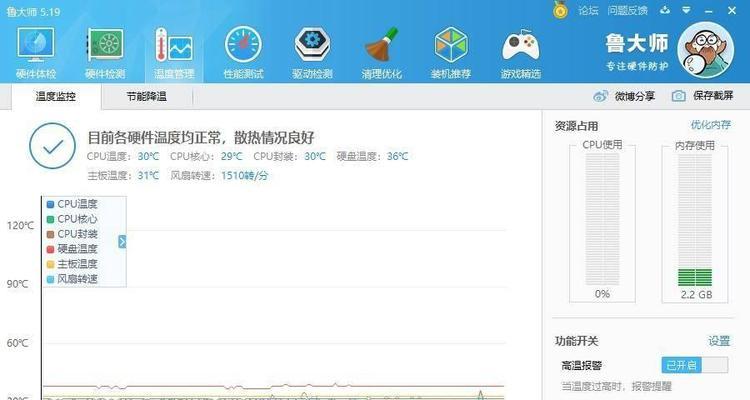Image resolution: width=750 pixels, height=400 pixels.
Task: Click the 硬盘温度 36℃ reading
Action: 372,156
